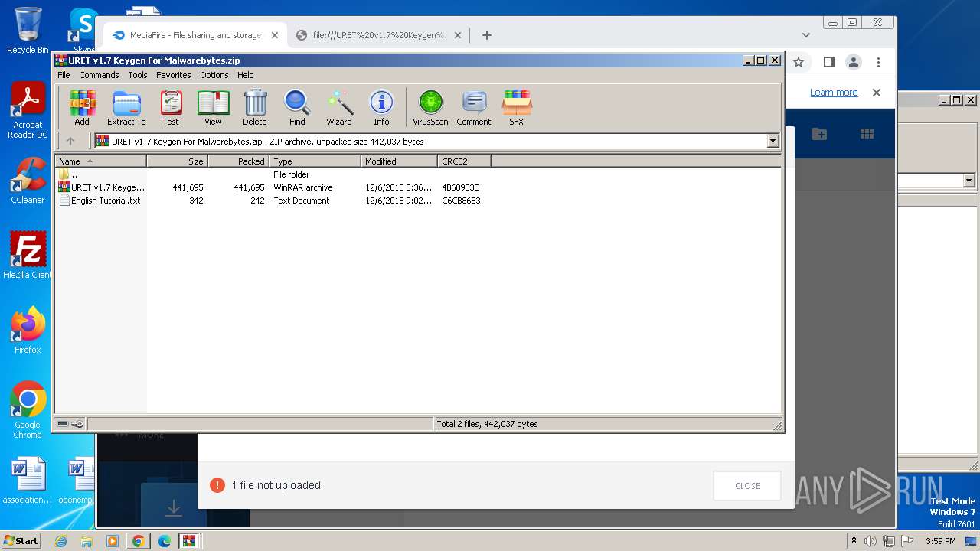Open the Recycle Bin desktop icon

click(28, 31)
